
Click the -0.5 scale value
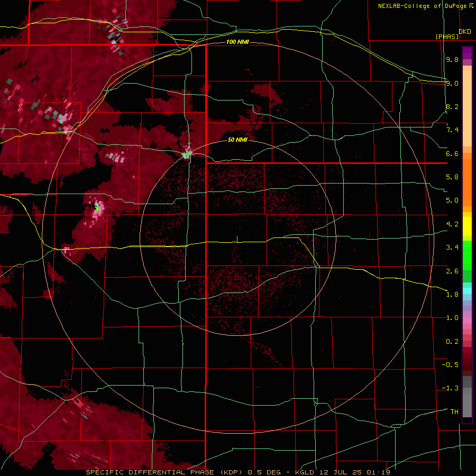pos(450,365)
